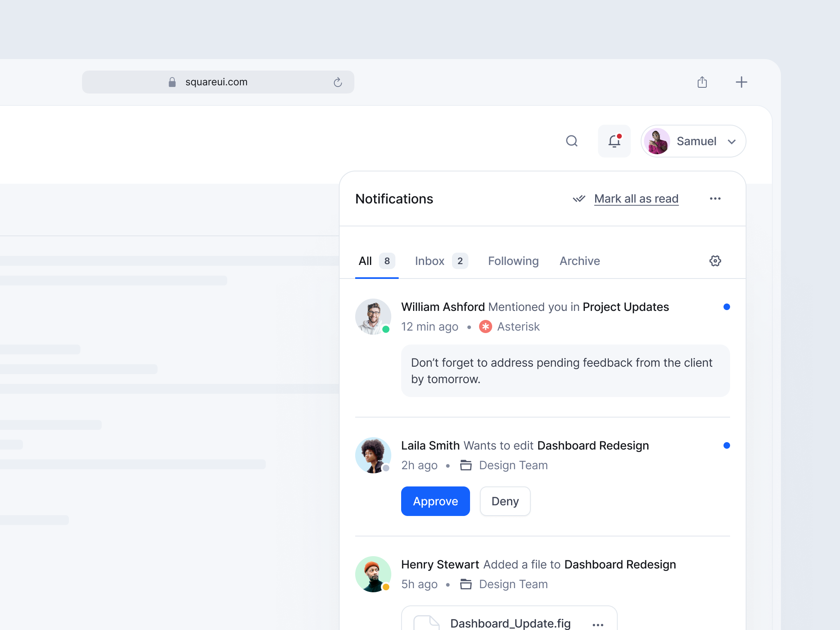This screenshot has height=630, width=840.
Task: Open a new tab with plus icon
Action: pos(741,82)
